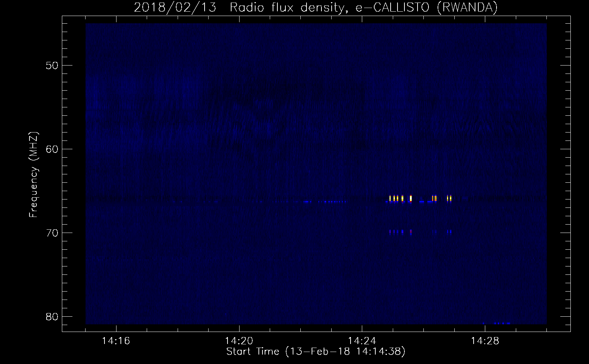The width and height of the screenshot is (589, 364).
Task: Click the faint red burst near 70 MHz
Action: (411, 232)
